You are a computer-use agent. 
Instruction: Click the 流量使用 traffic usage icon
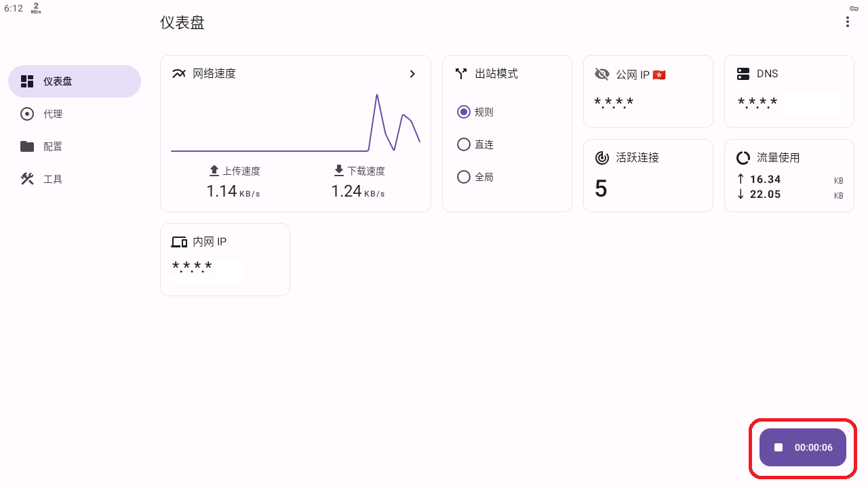[x=743, y=157]
